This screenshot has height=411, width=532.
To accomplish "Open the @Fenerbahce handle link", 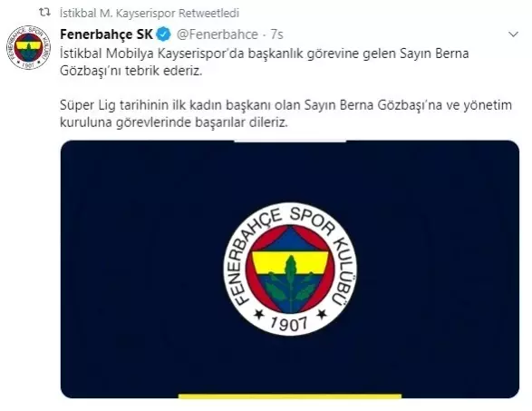I will click(218, 34).
